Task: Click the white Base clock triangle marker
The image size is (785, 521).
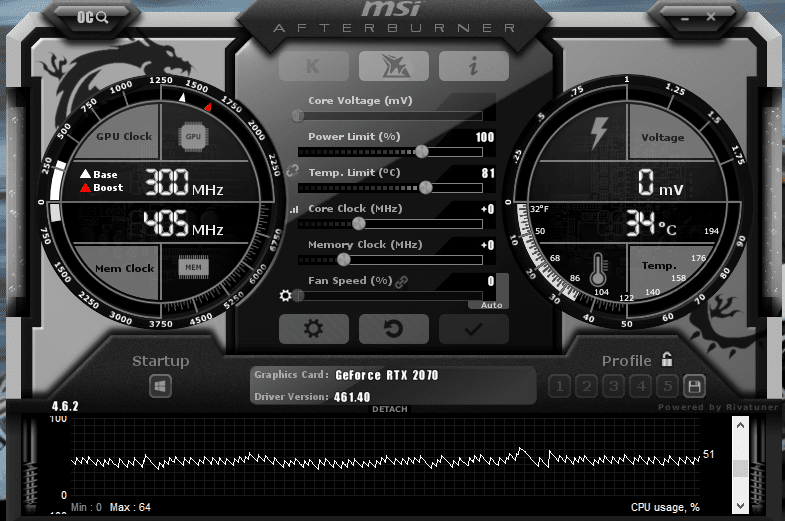Action: 183,97
